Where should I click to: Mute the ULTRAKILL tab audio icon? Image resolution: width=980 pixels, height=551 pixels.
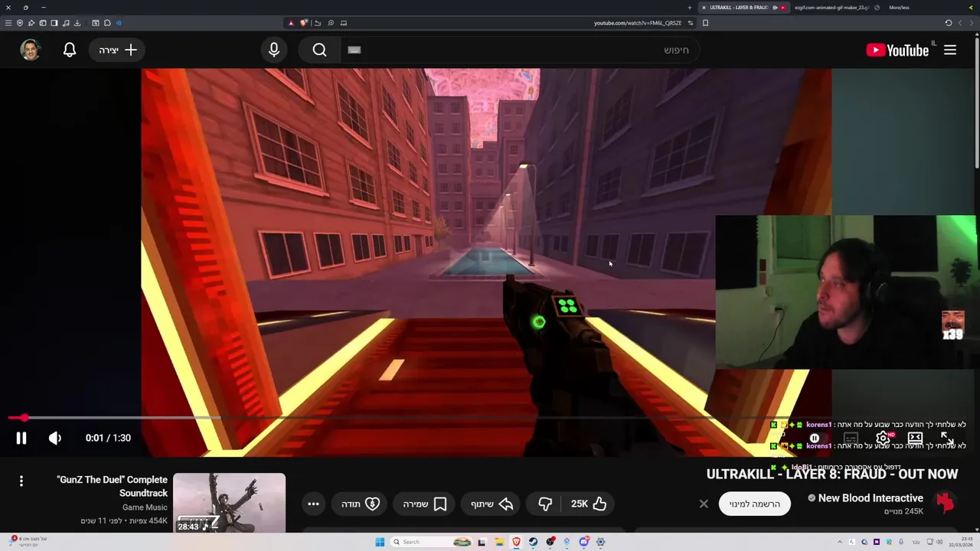click(775, 8)
